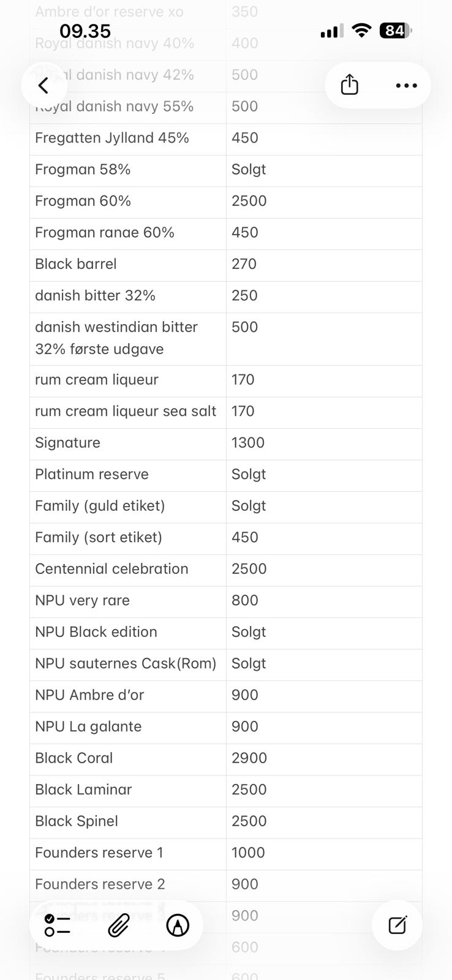Tap the Fregatten Jylland 45% cell
452x980 pixels.
pyautogui.click(x=127, y=138)
